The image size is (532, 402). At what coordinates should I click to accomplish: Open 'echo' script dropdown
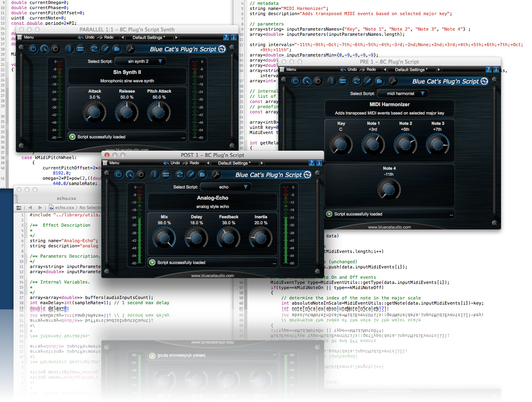226,187
